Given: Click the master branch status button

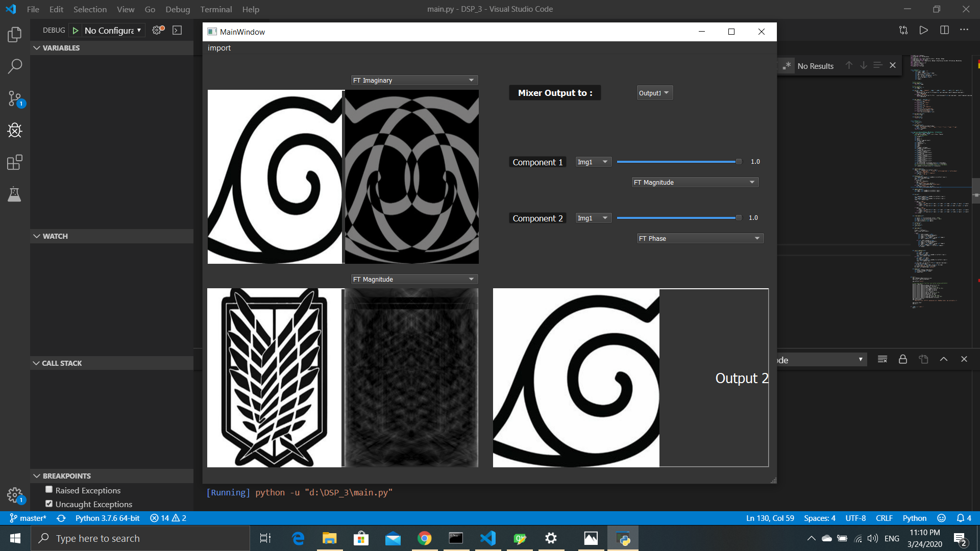Looking at the screenshot, I should [28, 518].
